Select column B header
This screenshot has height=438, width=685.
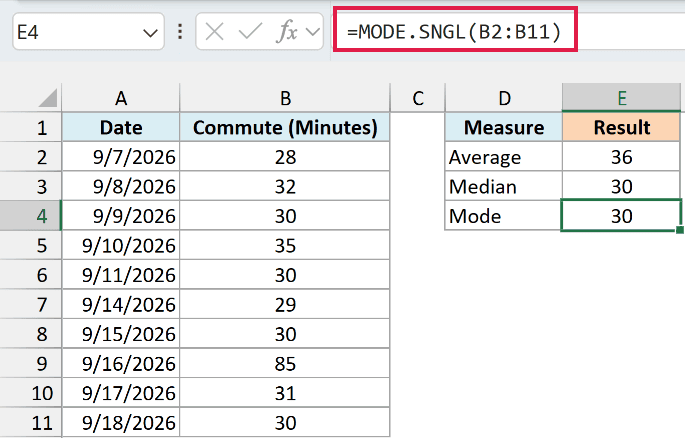tap(285, 98)
